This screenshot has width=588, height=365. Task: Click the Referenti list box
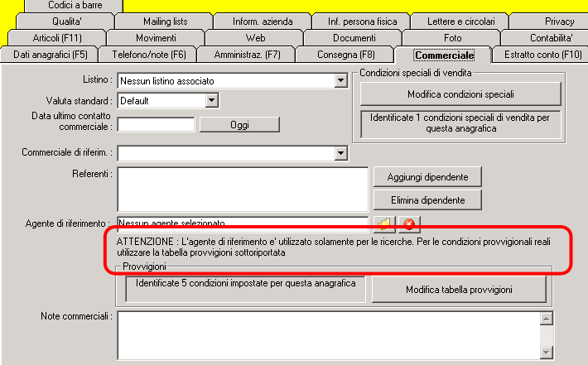(243, 190)
